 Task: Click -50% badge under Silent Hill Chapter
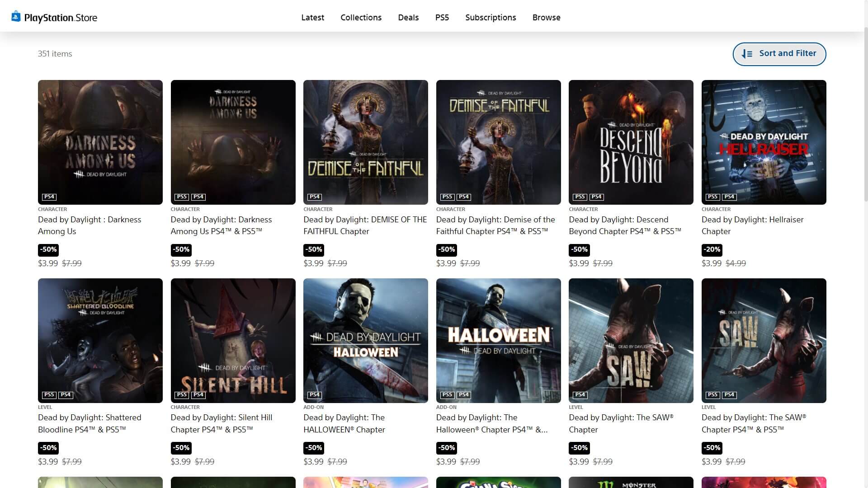coord(181,448)
